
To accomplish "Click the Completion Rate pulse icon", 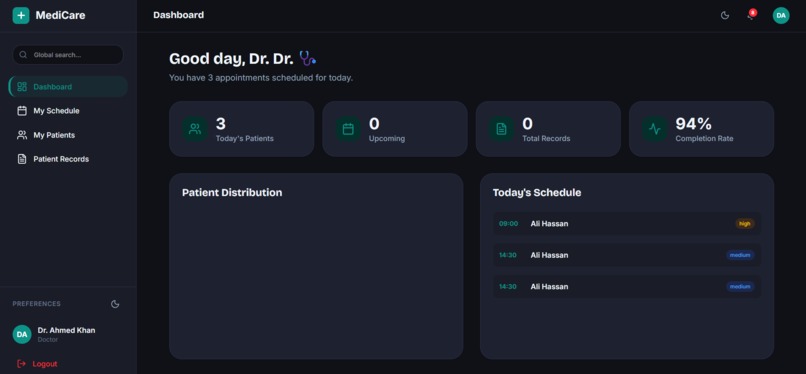I will [x=654, y=129].
